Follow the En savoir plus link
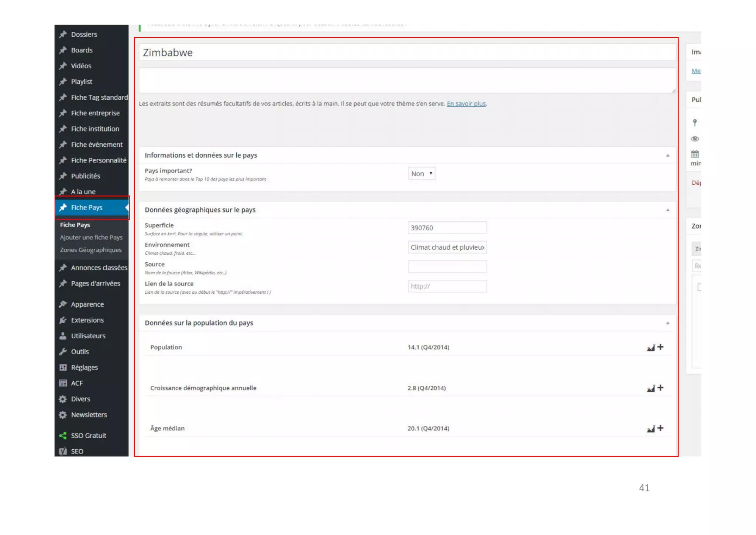The height and width of the screenshot is (535, 756). [x=466, y=104]
